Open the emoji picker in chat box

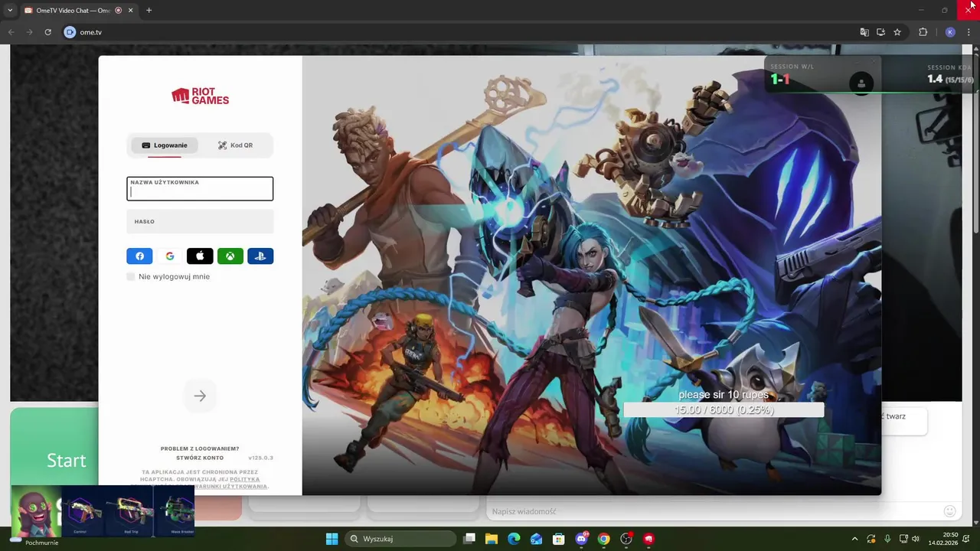point(949,511)
